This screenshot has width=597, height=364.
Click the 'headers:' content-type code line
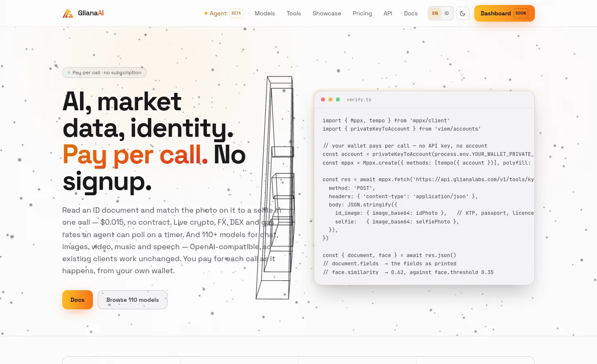tap(403, 197)
